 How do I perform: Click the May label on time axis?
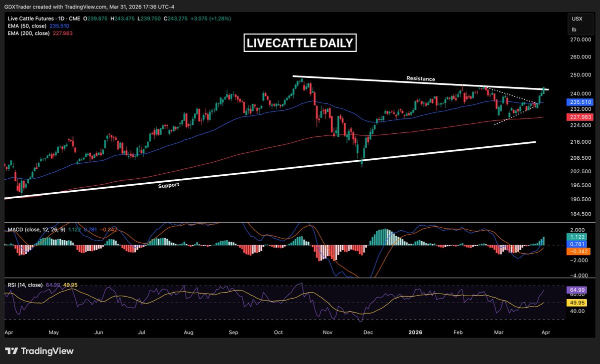click(x=54, y=332)
